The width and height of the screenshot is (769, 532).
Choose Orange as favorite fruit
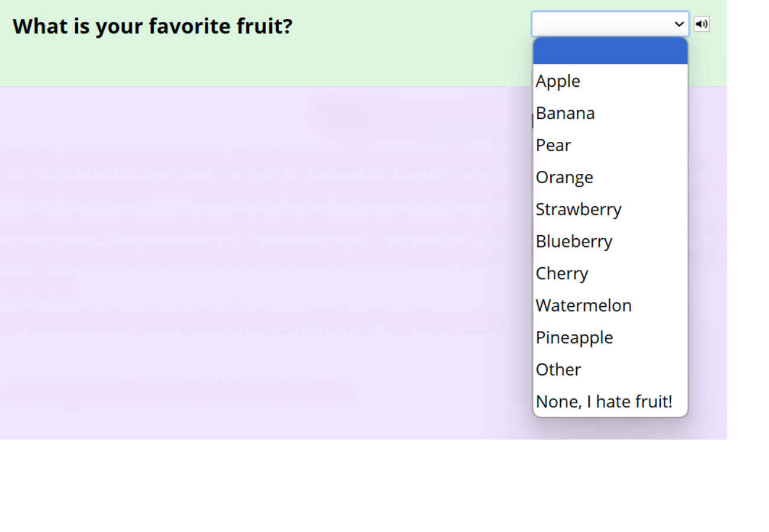[x=610, y=177]
